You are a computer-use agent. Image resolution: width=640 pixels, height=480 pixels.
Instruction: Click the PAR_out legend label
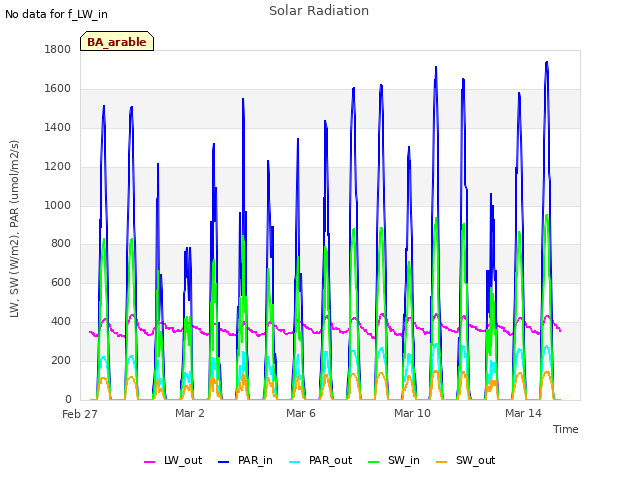click(330, 460)
